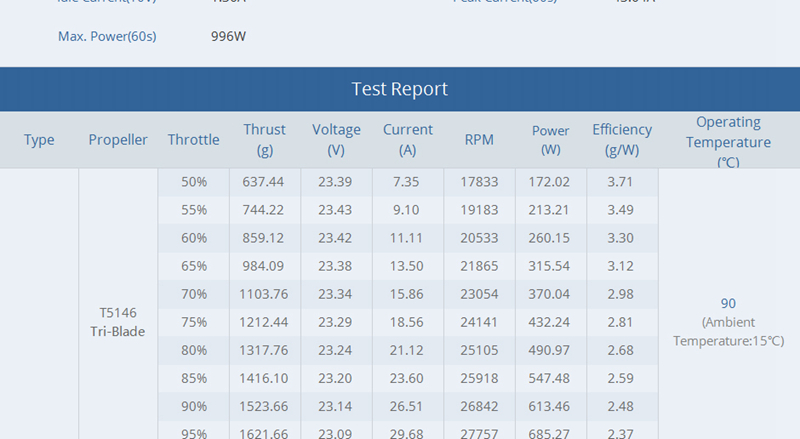
Task: Click efficiency value 3.71
Action: [622, 182]
